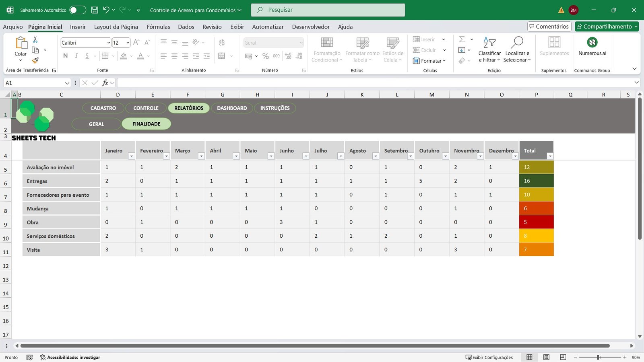Switch to Page Break Preview icon
Viewport: 644px width, 362px height.
(x=563, y=357)
